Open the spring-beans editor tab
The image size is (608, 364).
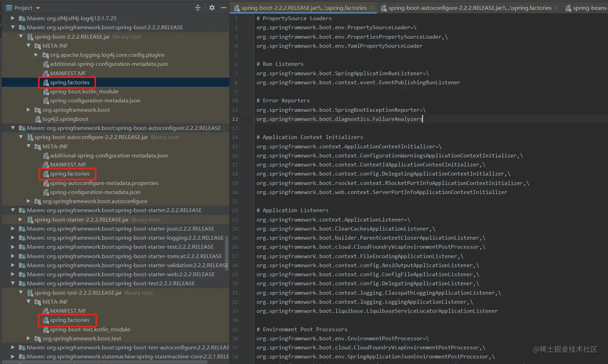click(586, 8)
